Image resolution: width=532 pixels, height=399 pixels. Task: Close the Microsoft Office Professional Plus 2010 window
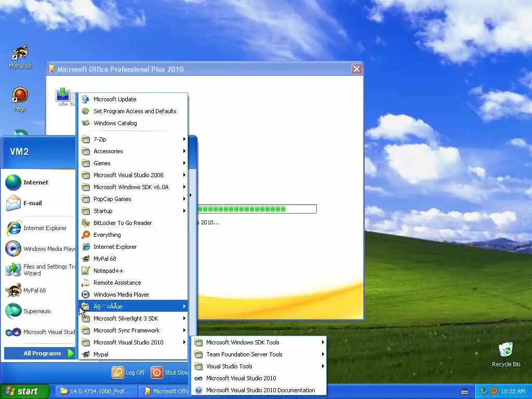(x=356, y=69)
